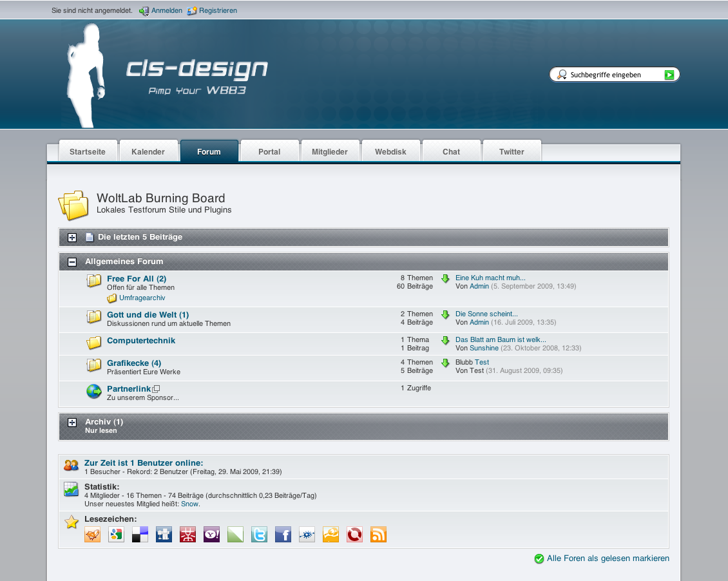Screen dimensions: 728x581
Task: Open the Webdisk tab
Action: (390, 152)
